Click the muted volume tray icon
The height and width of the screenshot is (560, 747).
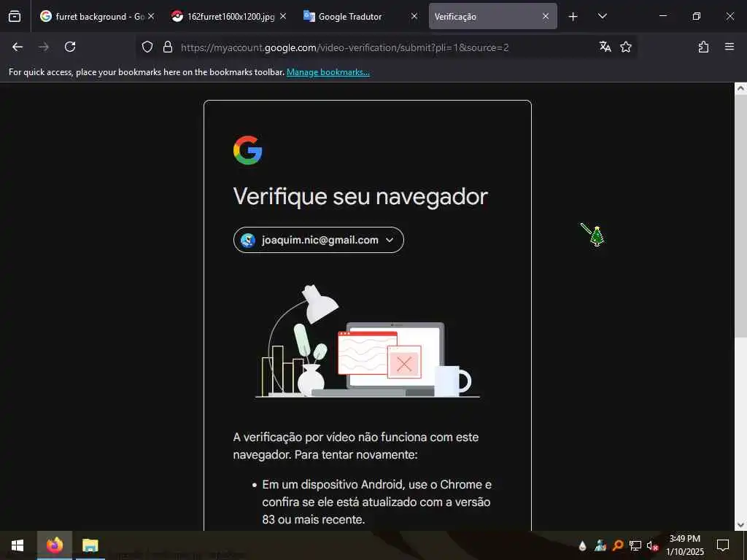[652, 545]
